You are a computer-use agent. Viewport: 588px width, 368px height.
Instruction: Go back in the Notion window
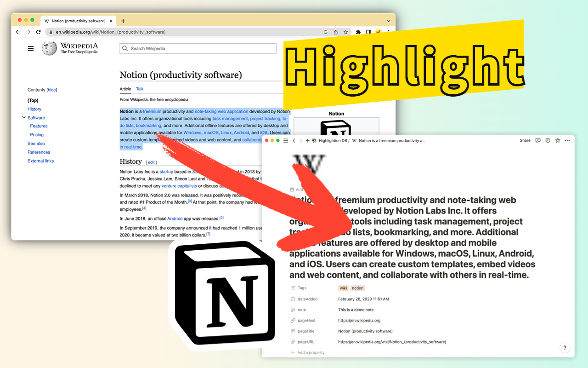294,140
